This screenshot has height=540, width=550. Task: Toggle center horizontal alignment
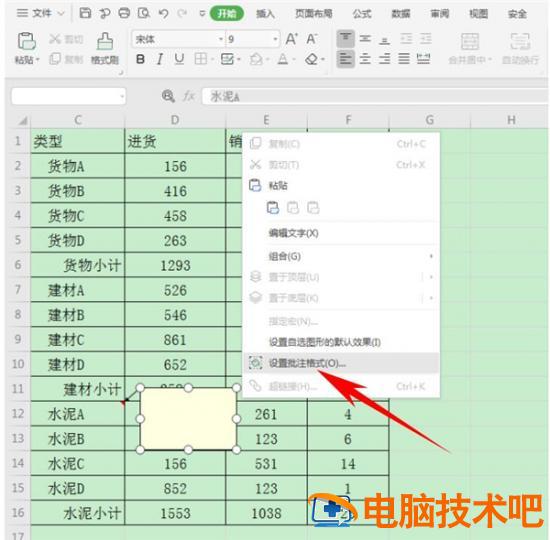[365, 59]
